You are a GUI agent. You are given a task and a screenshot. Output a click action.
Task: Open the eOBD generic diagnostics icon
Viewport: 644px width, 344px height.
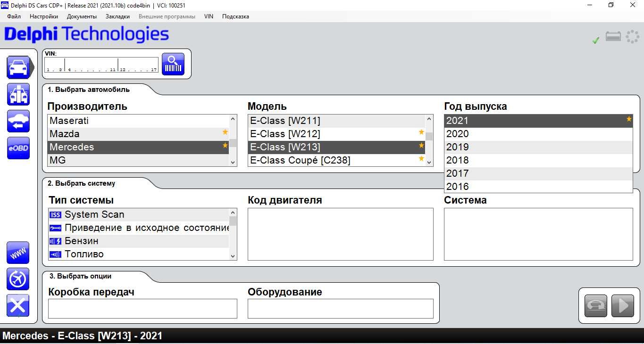(x=18, y=148)
